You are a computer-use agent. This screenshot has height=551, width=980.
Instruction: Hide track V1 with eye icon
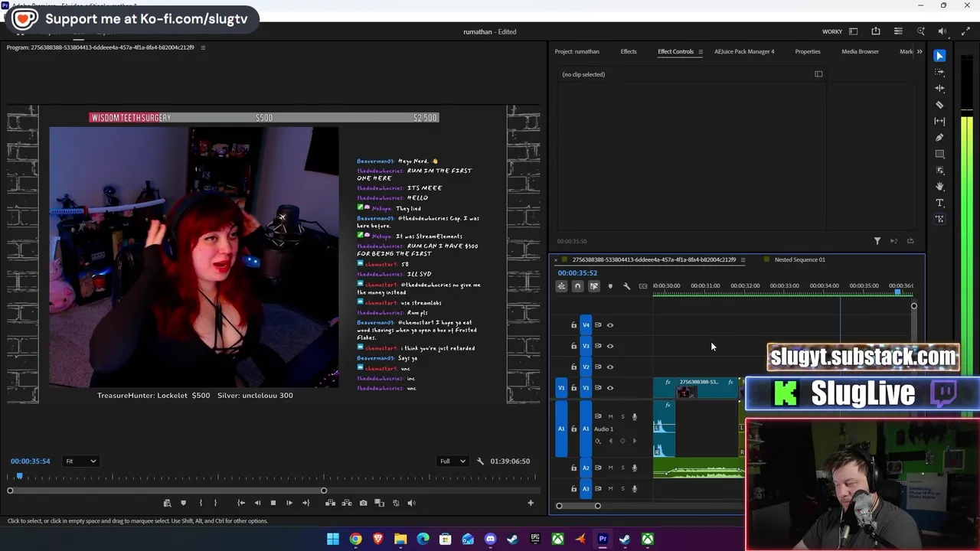click(610, 388)
